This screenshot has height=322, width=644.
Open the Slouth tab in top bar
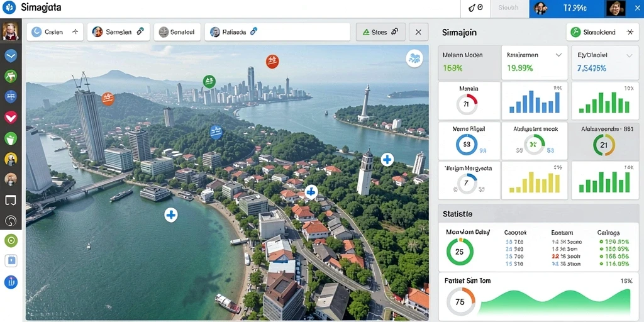tap(508, 8)
